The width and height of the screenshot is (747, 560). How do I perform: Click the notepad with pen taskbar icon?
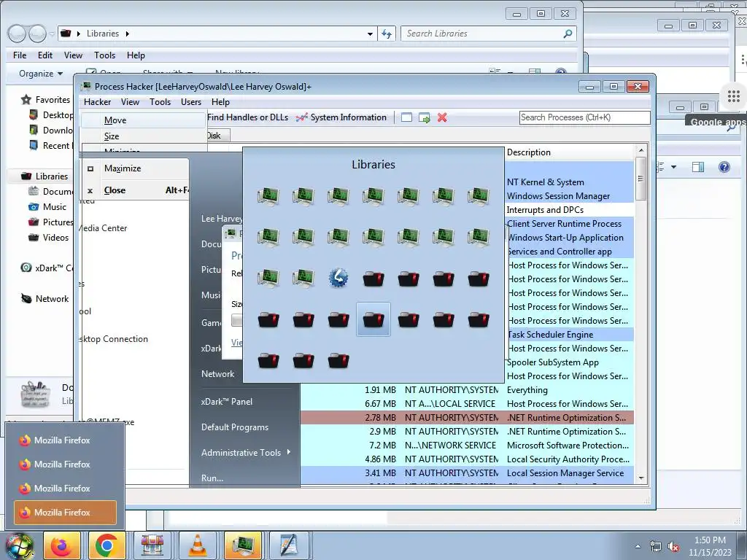pyautogui.click(x=288, y=545)
